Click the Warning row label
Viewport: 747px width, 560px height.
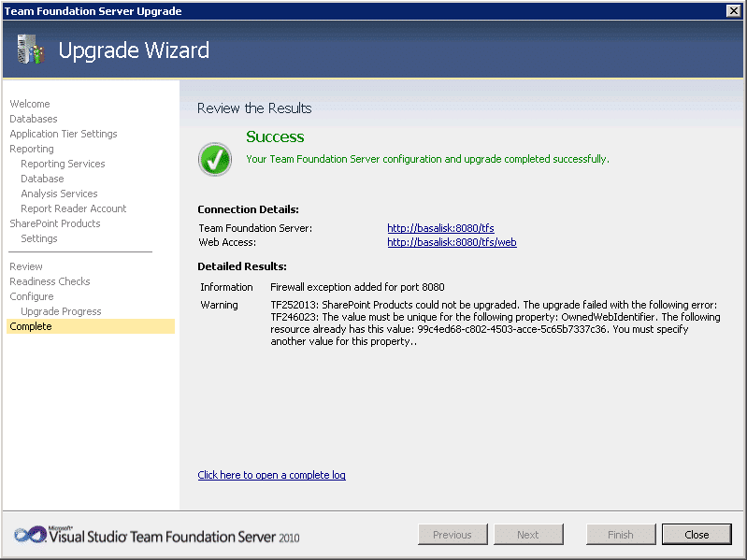click(219, 305)
